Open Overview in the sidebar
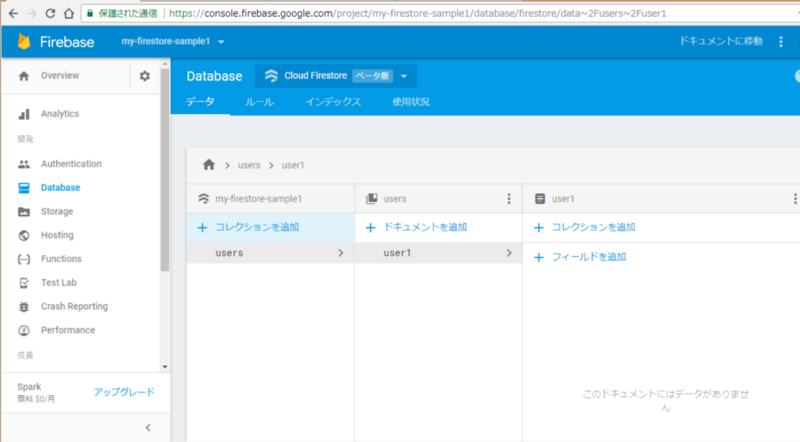The width and height of the screenshot is (800, 442). point(60,76)
